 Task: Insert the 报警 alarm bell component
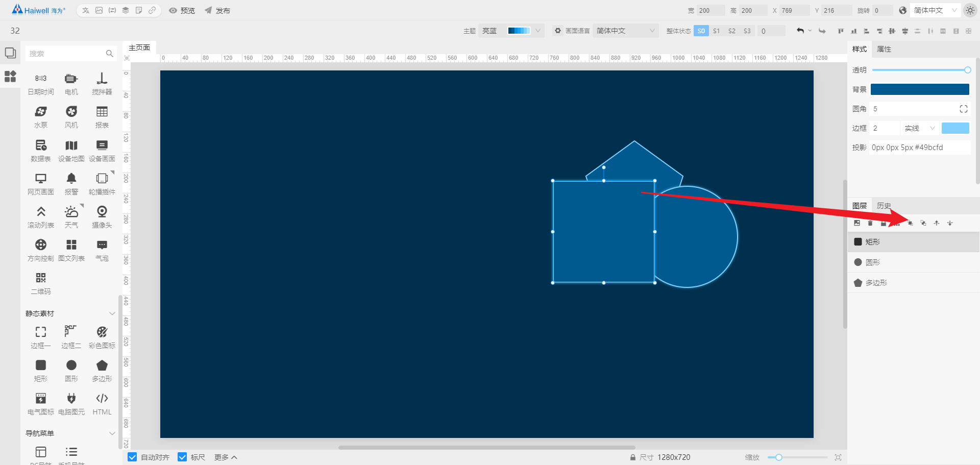click(71, 184)
